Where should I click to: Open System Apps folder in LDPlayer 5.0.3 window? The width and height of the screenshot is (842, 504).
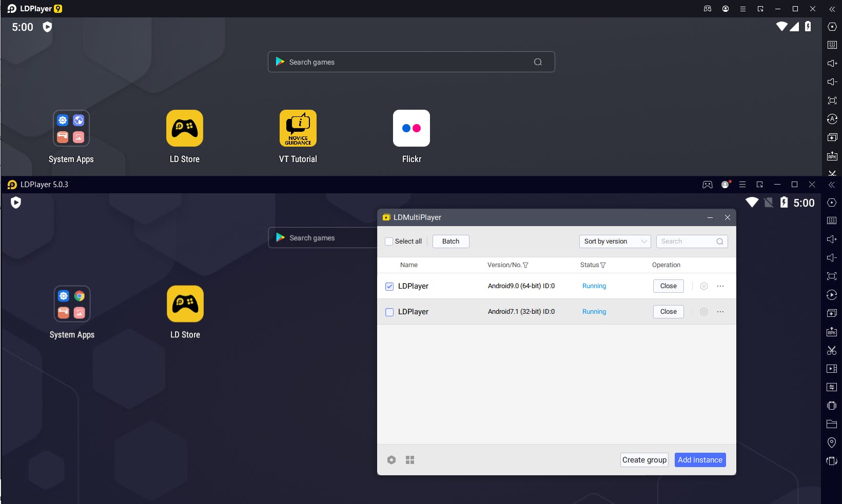pyautogui.click(x=72, y=304)
